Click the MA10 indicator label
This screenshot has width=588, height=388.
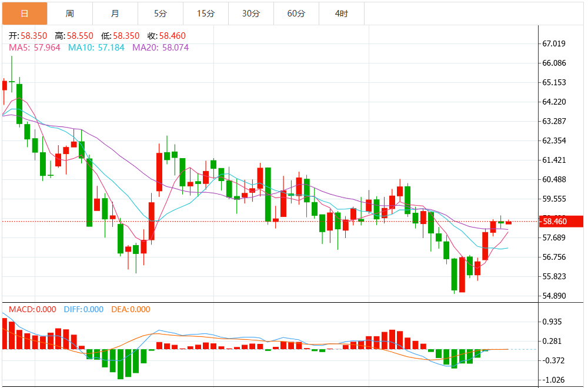[96, 47]
